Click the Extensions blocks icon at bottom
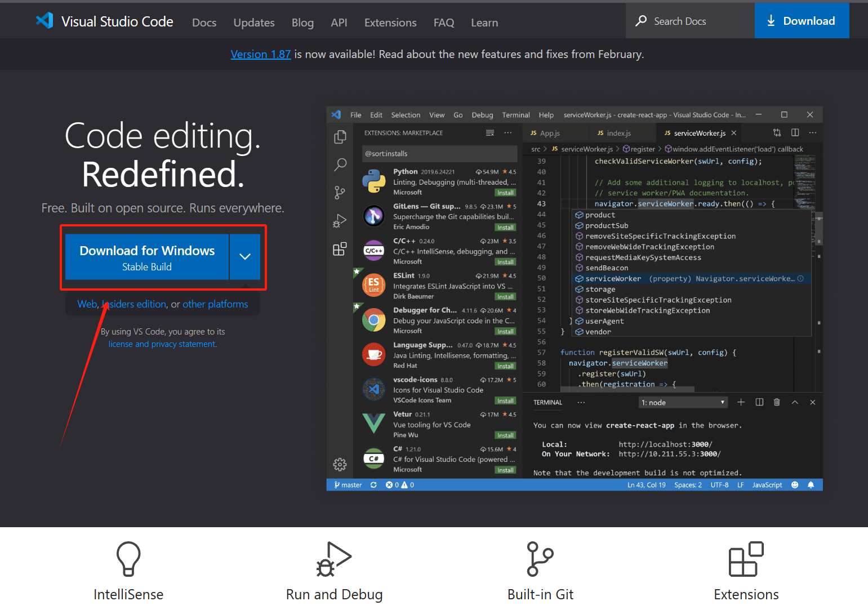Screen dimensions: 868x610 coord(746,559)
